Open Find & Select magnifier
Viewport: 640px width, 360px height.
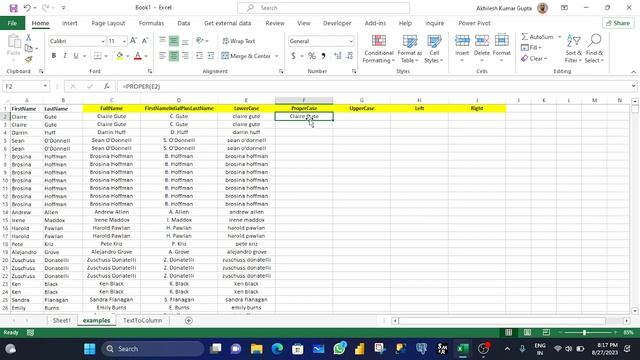(594, 49)
